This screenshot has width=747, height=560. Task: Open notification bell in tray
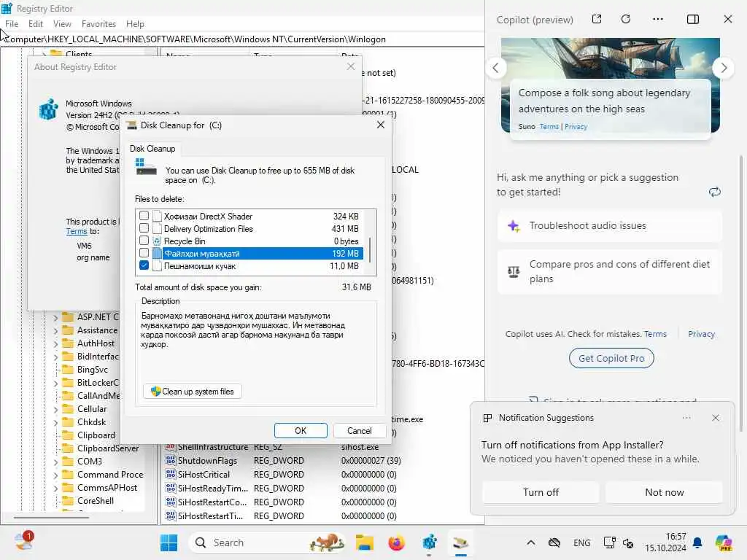(697, 542)
